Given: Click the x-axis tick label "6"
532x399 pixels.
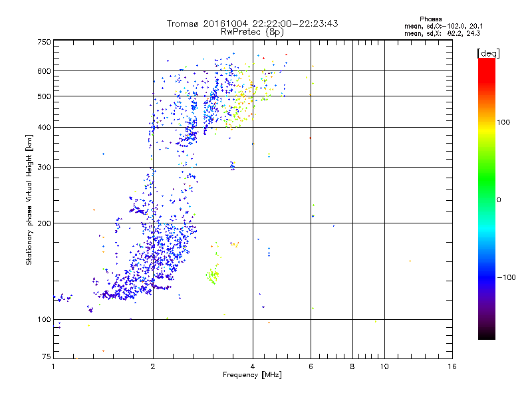Looking at the screenshot, I should tap(311, 366).
